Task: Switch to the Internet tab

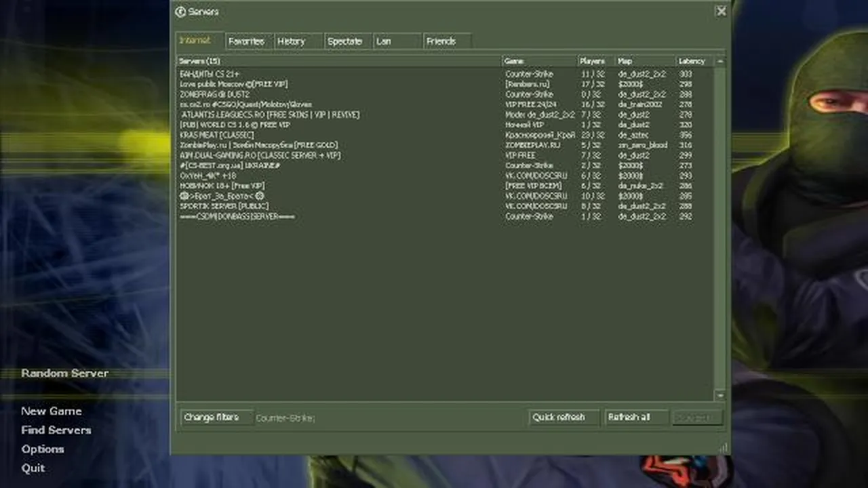Action: click(199, 41)
